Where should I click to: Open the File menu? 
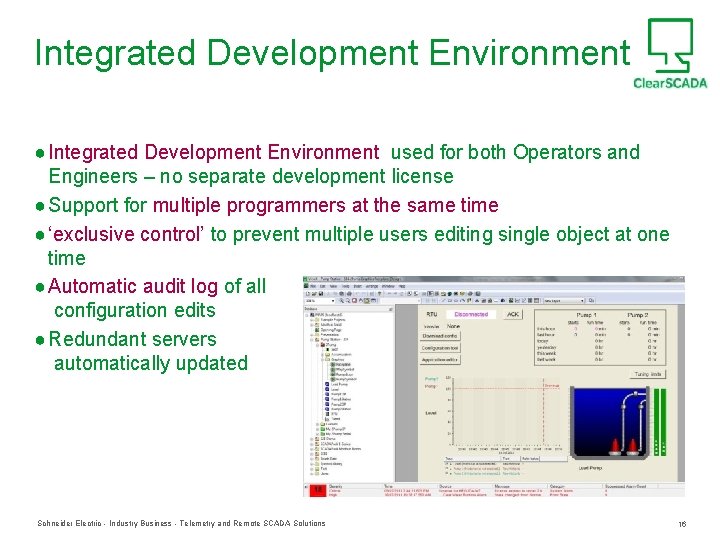pos(313,286)
